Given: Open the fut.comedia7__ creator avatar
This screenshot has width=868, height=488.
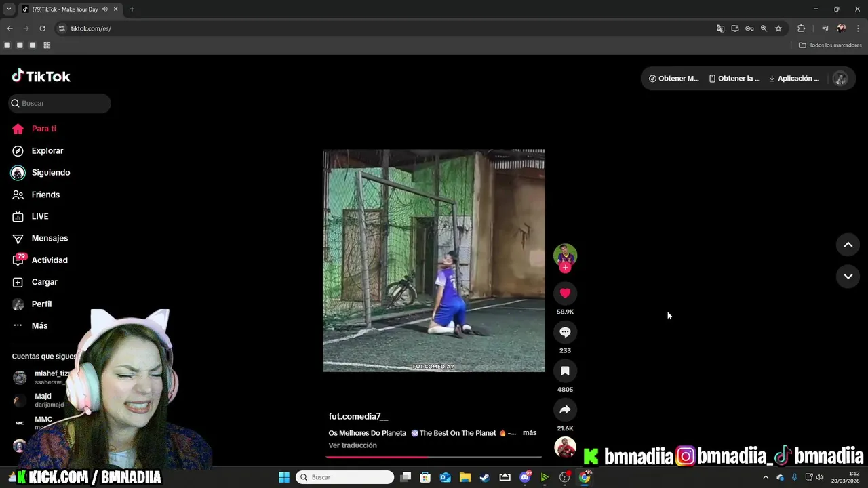Looking at the screenshot, I should point(565,255).
